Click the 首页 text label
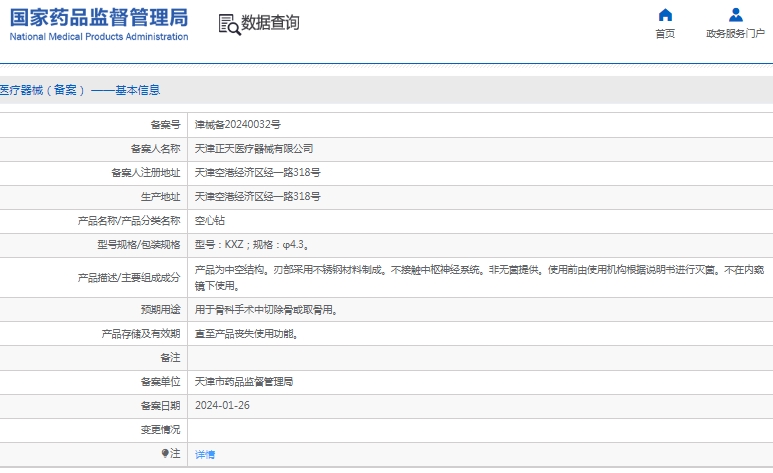The height and width of the screenshot is (473, 773). click(x=665, y=34)
